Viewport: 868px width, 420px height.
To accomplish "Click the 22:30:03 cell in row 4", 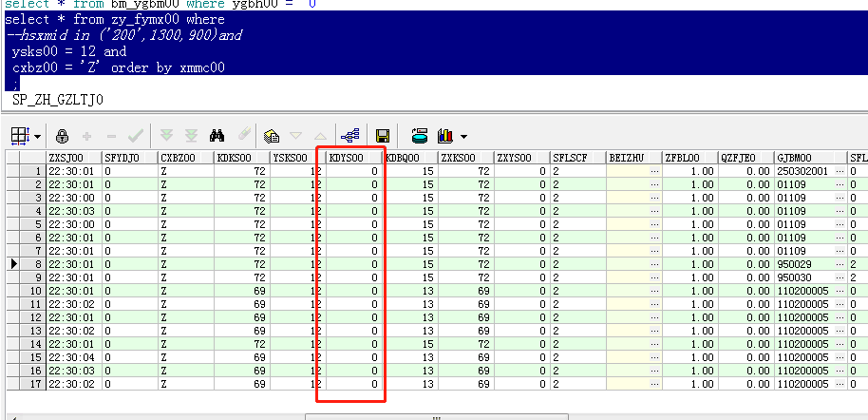I will click(x=74, y=211).
